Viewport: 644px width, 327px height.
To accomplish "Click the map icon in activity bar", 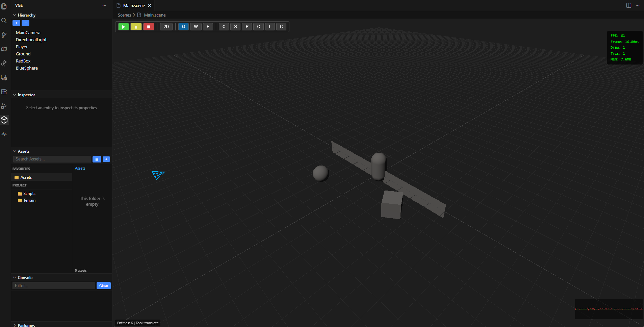I will tap(4, 49).
